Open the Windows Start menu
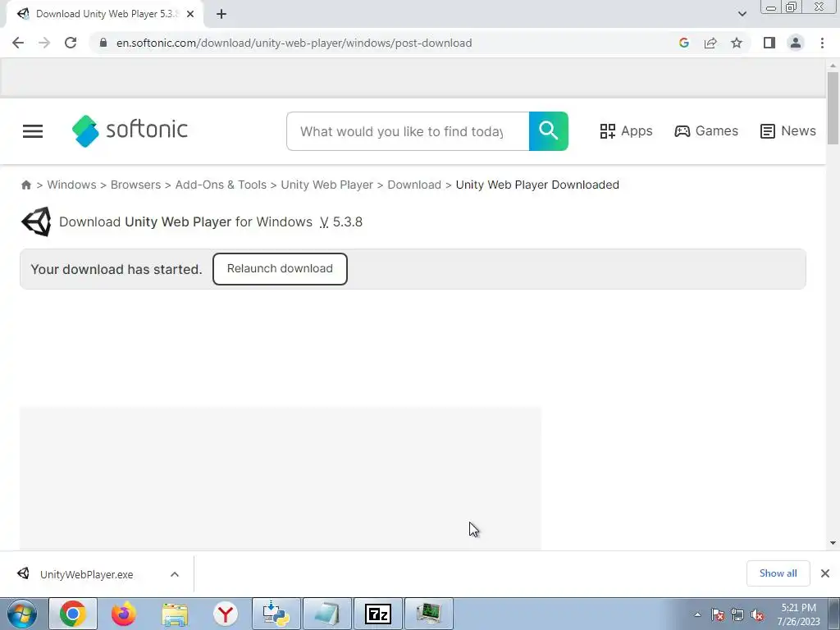The image size is (840, 630). point(22,614)
